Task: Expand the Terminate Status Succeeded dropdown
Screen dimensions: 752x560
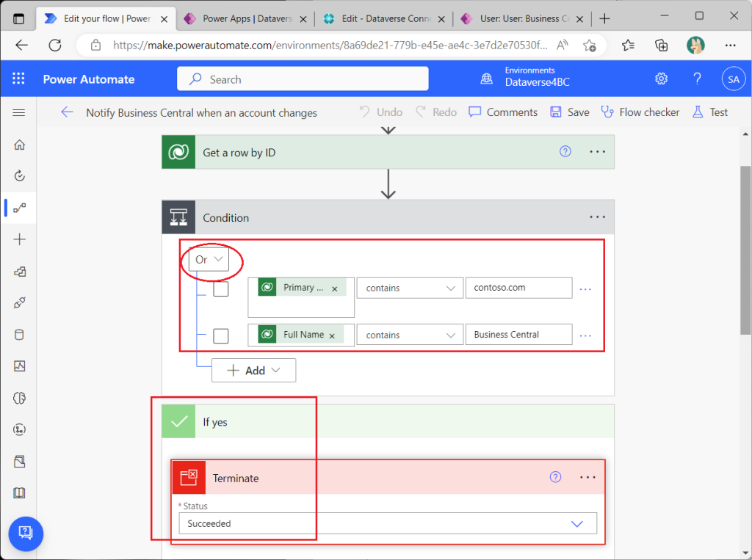Action: [388, 523]
